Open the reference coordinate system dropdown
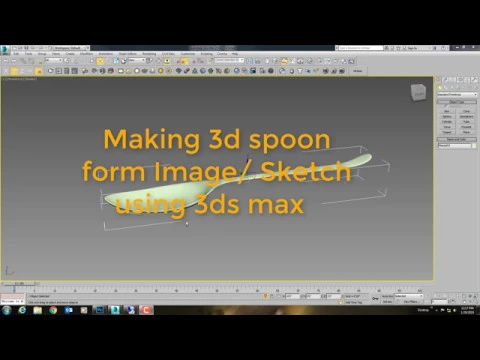 (x=137, y=60)
